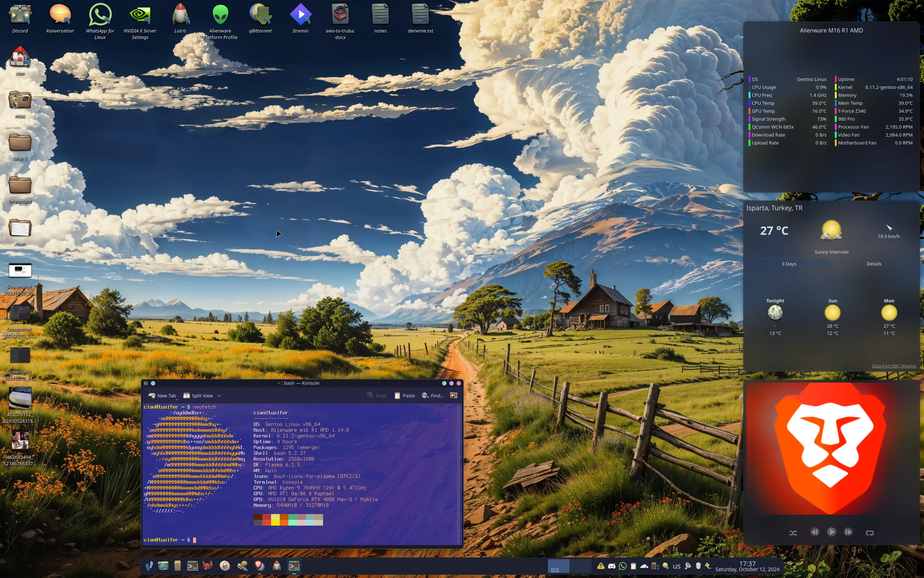Open the Discord system tray icon
Viewport: 924px width, 578px height.
tap(612, 566)
